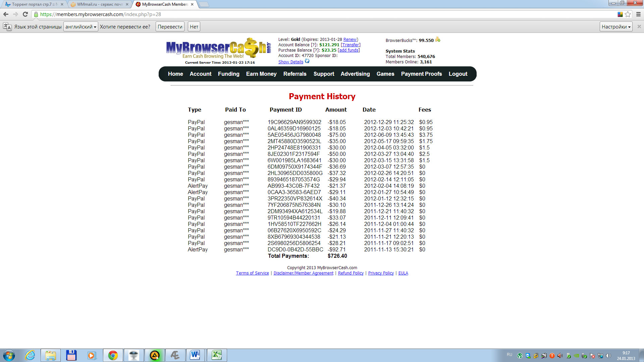The height and width of the screenshot is (362, 644).
Task: Switch to the Торрент портал tab
Action: 34,4
